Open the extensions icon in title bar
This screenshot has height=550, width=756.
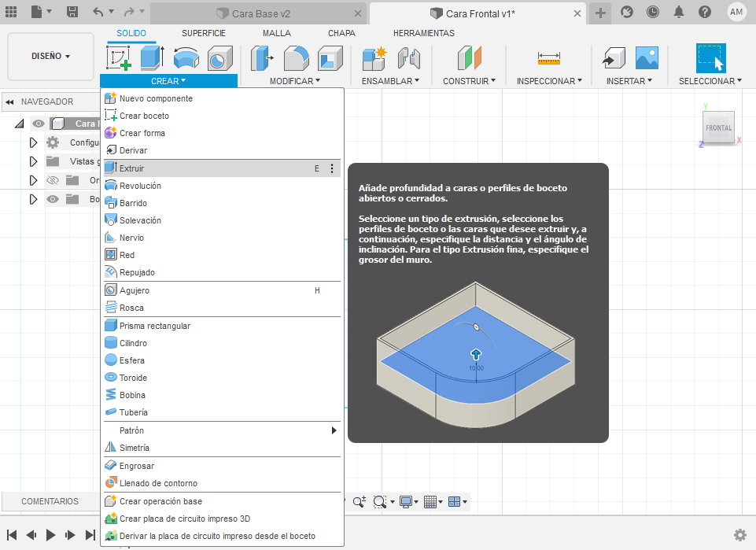[627, 12]
